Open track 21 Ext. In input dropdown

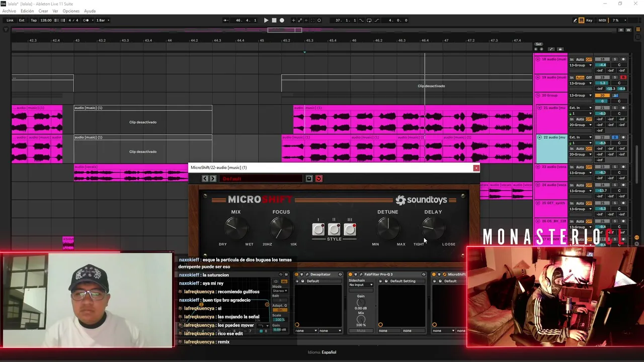click(x=581, y=108)
